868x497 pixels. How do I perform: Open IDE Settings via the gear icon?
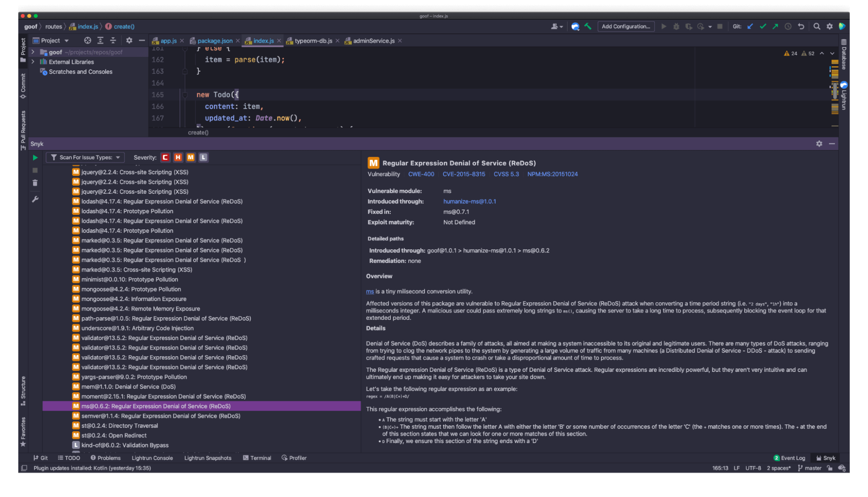829,26
